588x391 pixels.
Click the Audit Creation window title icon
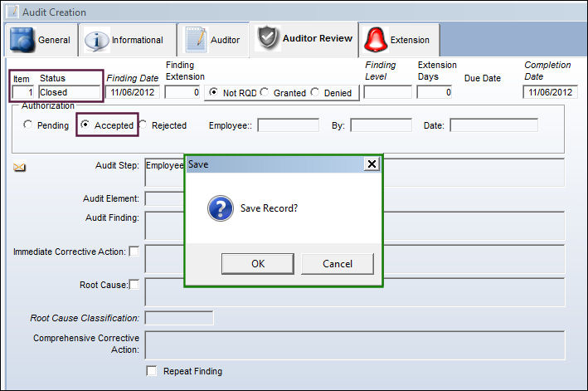click(x=12, y=12)
